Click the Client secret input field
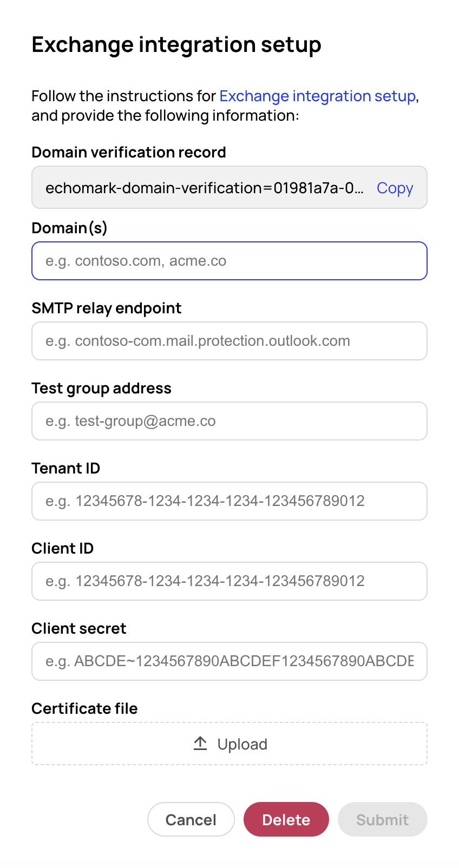 (x=229, y=661)
